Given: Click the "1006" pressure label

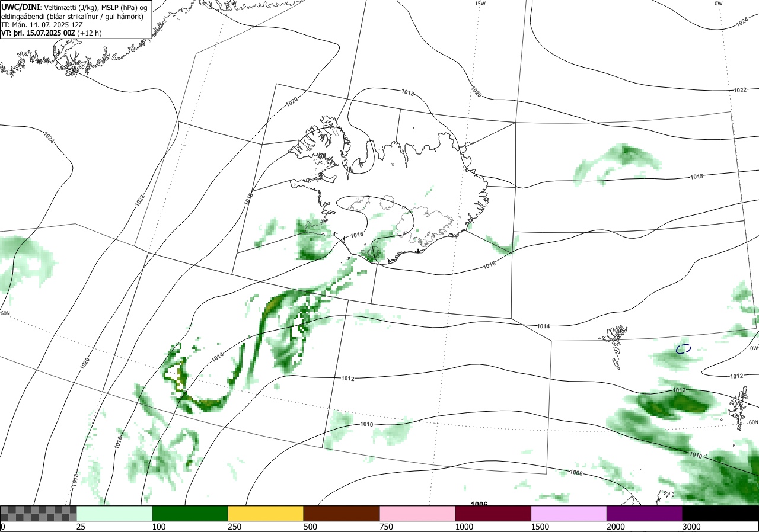Looking at the screenshot, I should click(x=479, y=504).
